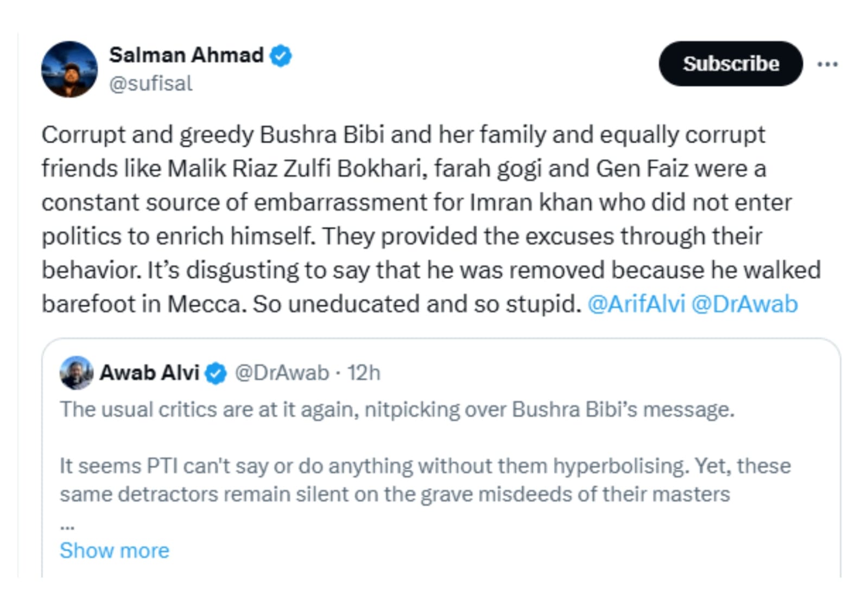Viewport: 868px width, 599px height.
Task: Open the @DrAwab mention in main tweet
Action: (744, 304)
